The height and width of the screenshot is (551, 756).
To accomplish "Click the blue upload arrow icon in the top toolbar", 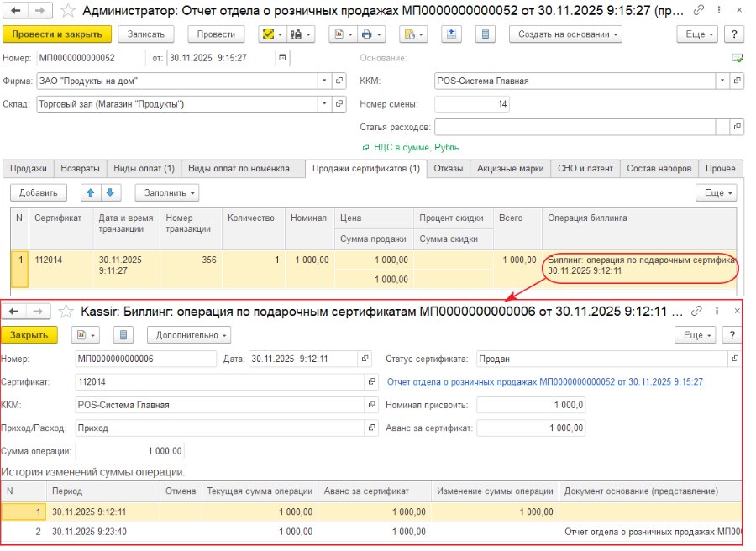I will (x=451, y=34).
